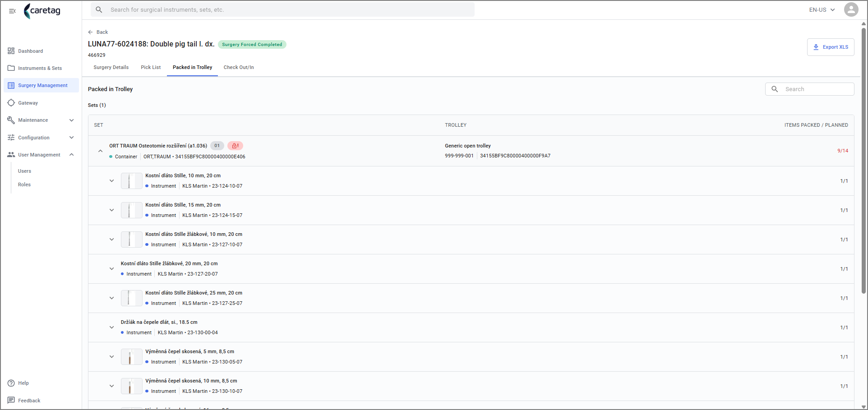The height and width of the screenshot is (410, 868).
Task: Expand the Maintenance menu chevron
Action: 71,120
